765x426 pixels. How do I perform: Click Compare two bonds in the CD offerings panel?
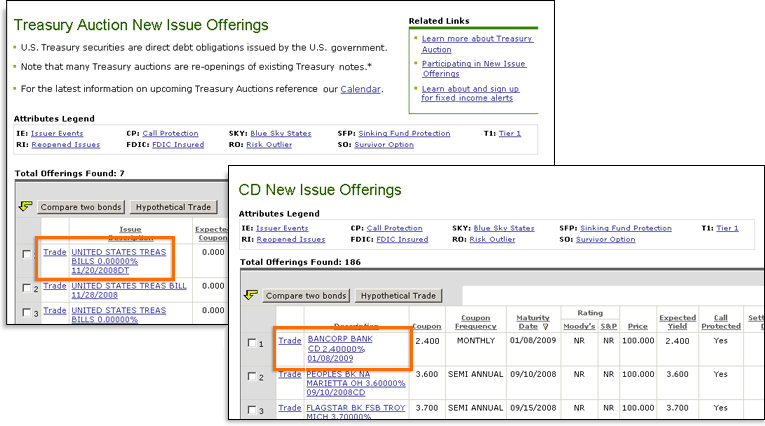[306, 296]
